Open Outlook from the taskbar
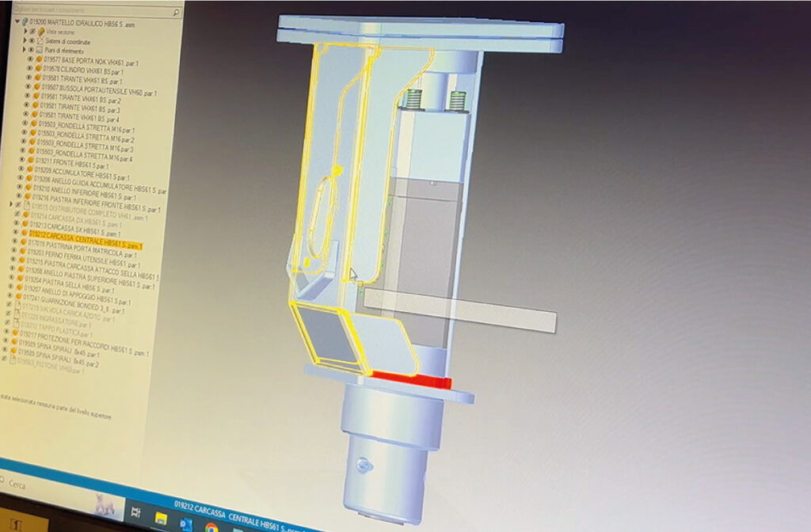Viewport: 811px width, 532px height. 187,523
